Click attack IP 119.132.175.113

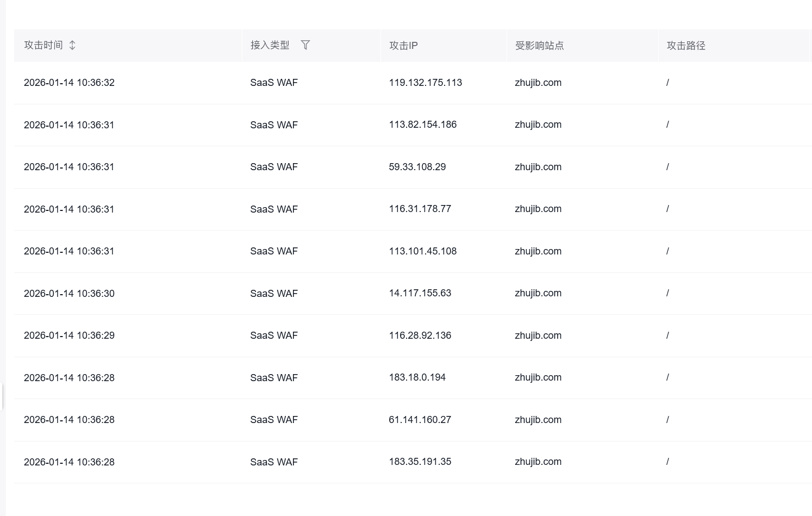[425, 83]
